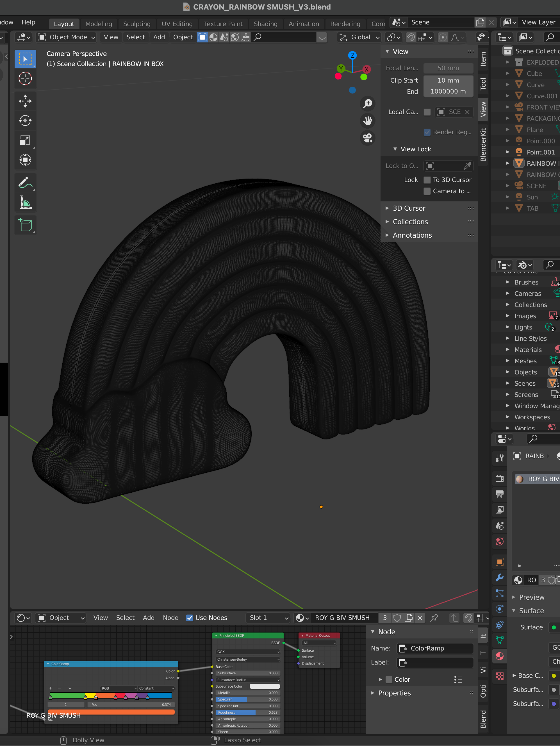Toggle the Render Region checkbox
The width and height of the screenshot is (560, 746).
point(427,132)
